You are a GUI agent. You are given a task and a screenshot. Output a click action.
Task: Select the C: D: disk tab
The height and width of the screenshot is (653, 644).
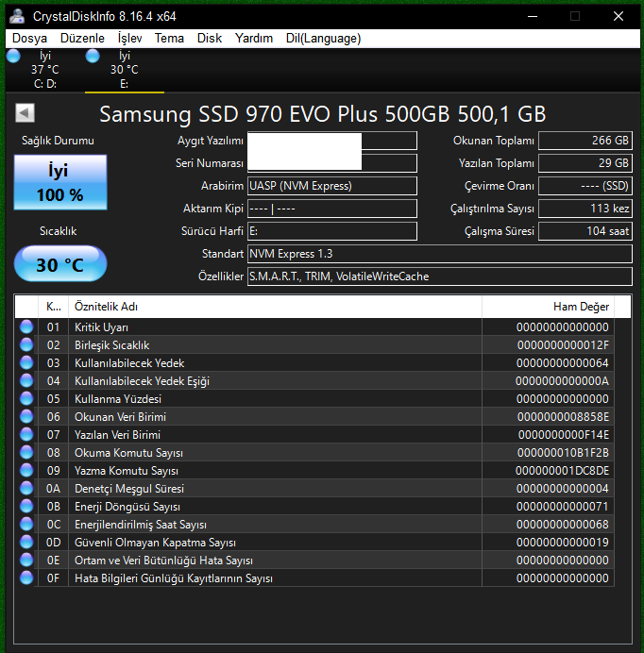click(45, 70)
